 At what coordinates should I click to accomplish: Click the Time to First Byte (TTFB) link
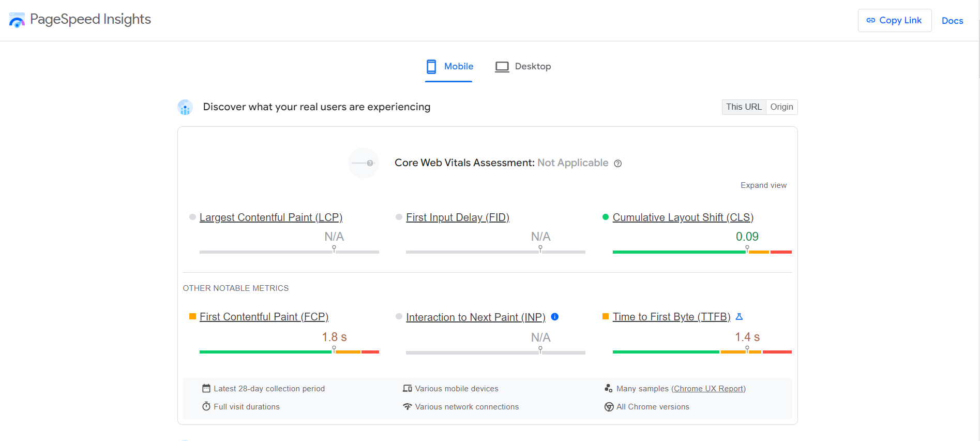click(671, 317)
